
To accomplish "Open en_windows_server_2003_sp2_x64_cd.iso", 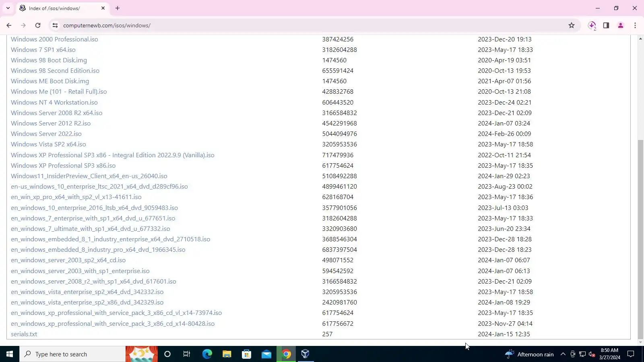I will 68,260.
